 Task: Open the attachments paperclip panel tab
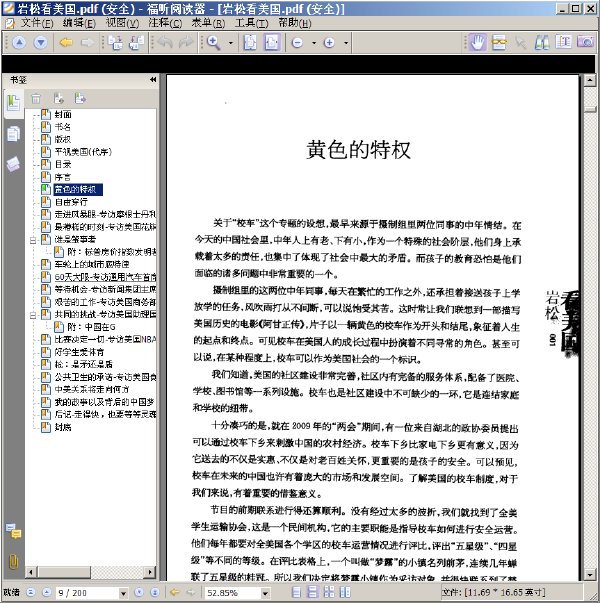pos(13,561)
